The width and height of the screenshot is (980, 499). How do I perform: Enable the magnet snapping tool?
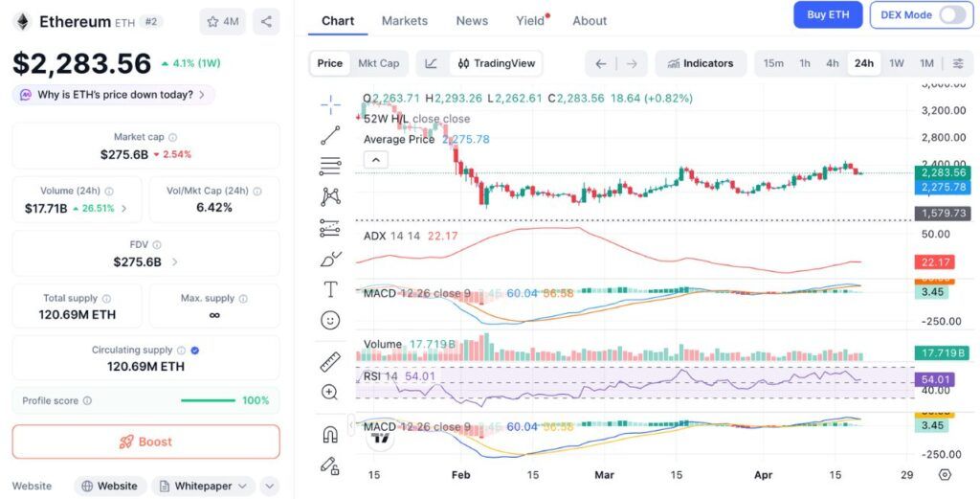tap(330, 434)
